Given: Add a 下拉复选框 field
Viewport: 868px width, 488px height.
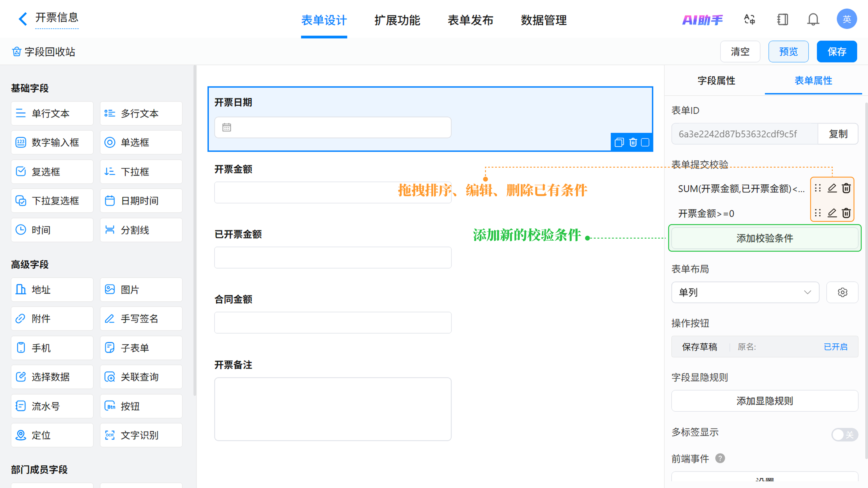Looking at the screenshot, I should click(x=52, y=201).
